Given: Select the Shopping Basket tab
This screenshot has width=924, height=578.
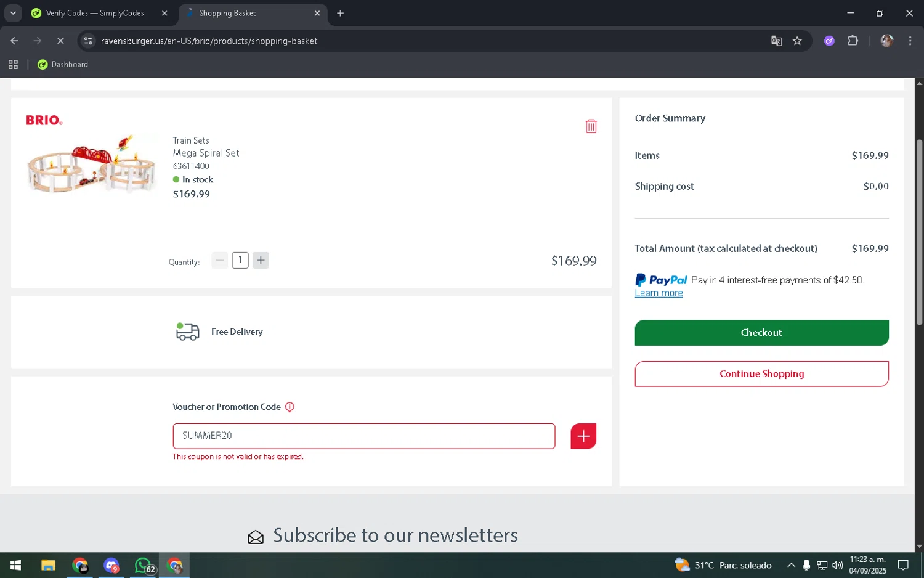Looking at the screenshot, I should tap(253, 13).
